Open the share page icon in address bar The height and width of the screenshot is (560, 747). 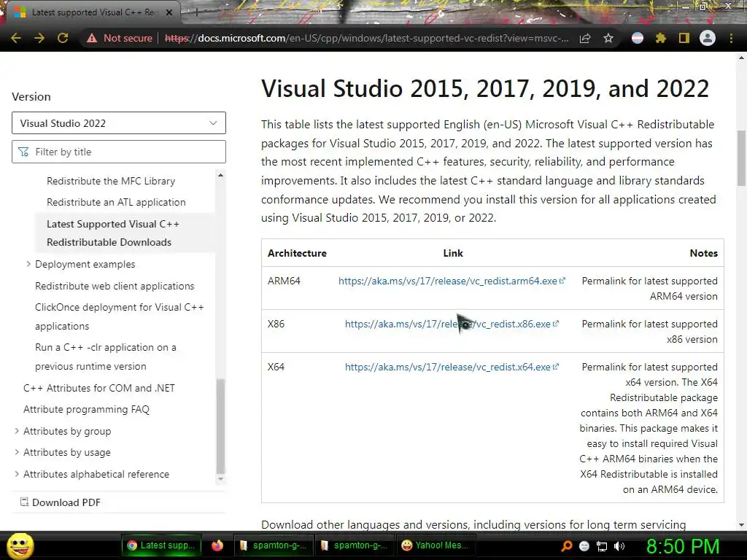[585, 38]
